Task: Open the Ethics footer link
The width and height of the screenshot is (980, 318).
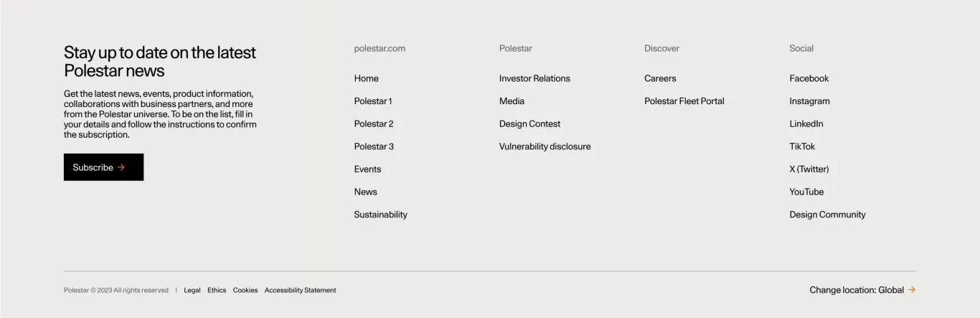Action: point(217,291)
